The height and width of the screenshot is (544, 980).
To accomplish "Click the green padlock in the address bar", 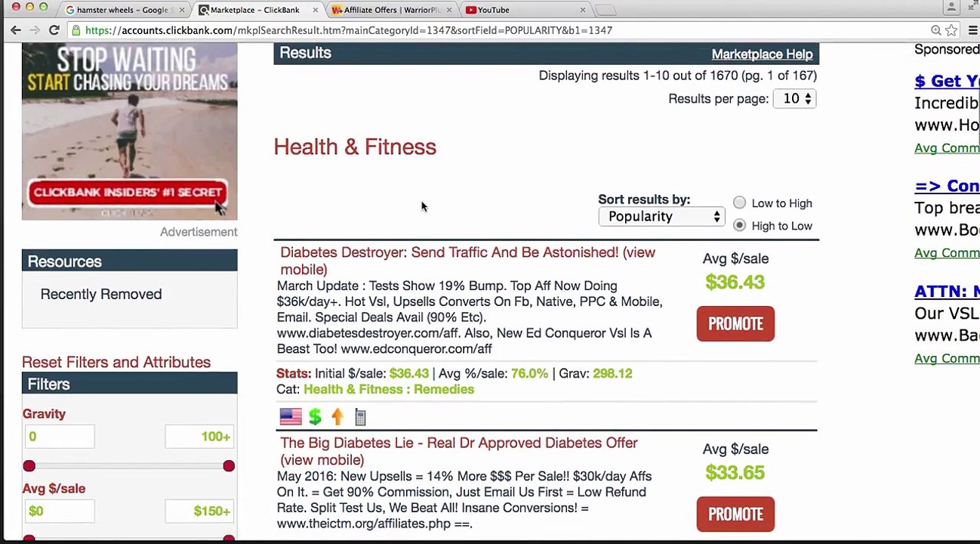I will [76, 30].
